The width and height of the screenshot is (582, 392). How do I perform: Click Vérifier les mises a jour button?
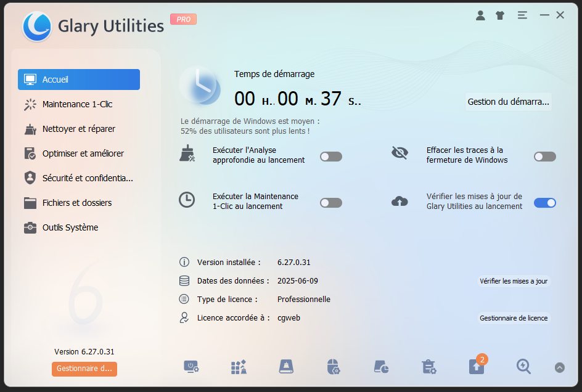pos(514,281)
